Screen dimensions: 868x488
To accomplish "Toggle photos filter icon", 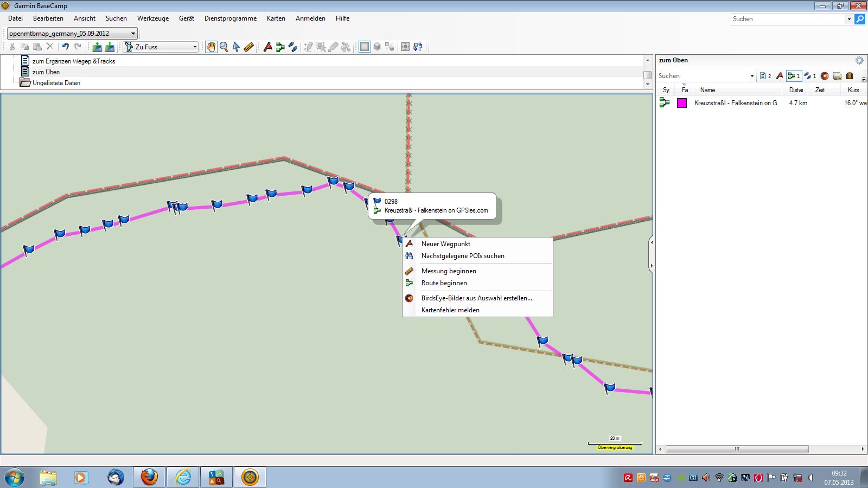I will (x=837, y=76).
